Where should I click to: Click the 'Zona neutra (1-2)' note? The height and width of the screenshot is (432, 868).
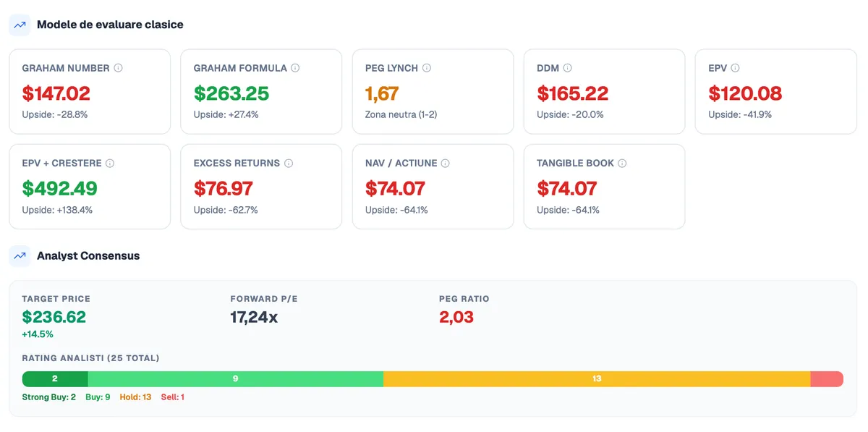click(x=401, y=114)
